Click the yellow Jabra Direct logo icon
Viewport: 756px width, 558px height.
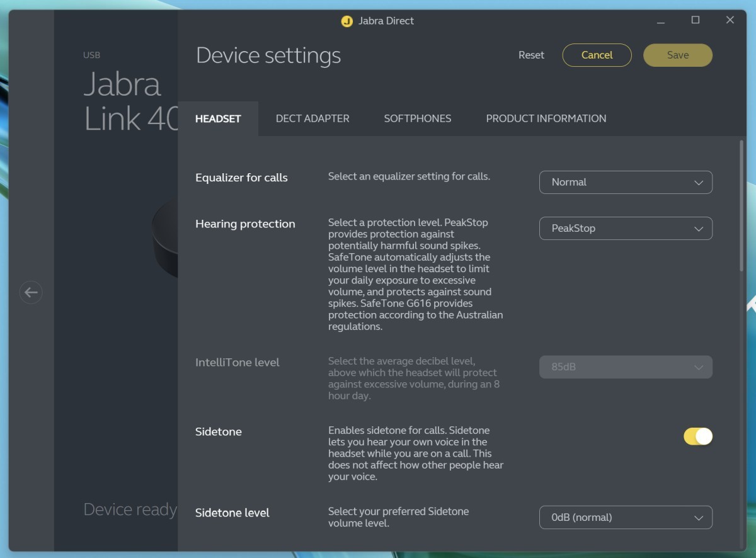(x=345, y=20)
